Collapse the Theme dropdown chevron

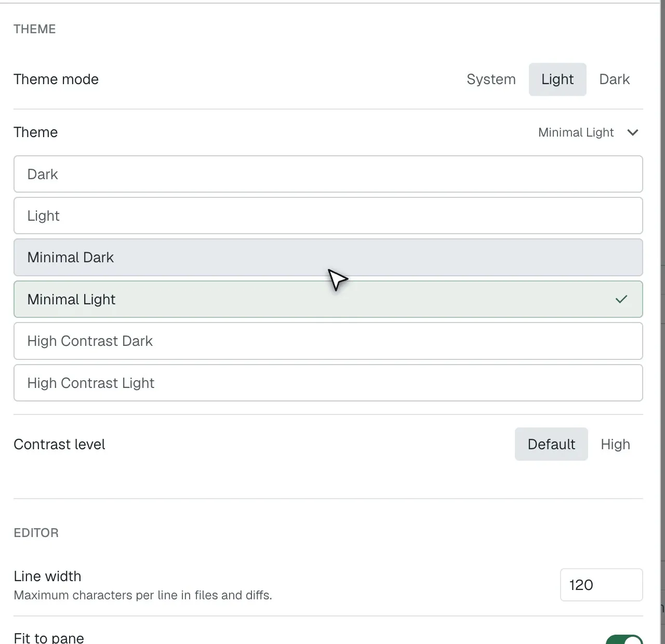pyautogui.click(x=633, y=132)
